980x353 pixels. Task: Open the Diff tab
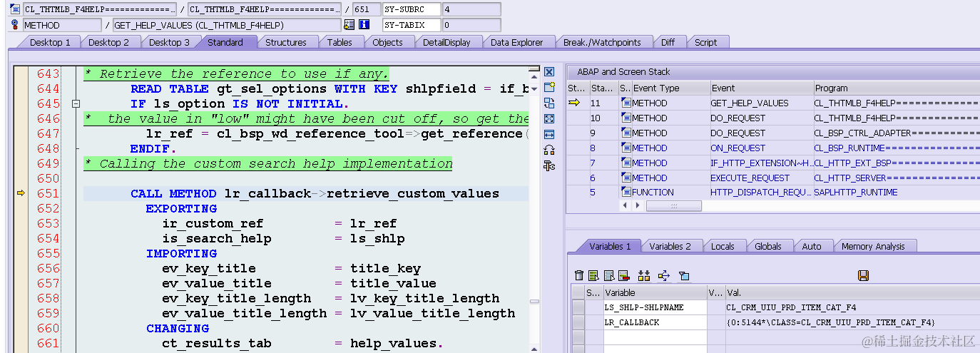click(668, 42)
